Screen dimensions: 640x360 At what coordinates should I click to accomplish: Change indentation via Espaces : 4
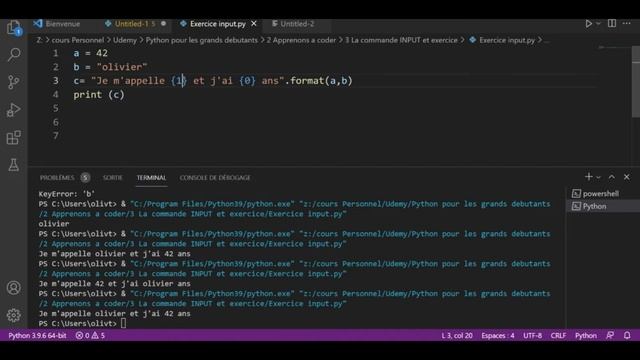pyautogui.click(x=498, y=336)
